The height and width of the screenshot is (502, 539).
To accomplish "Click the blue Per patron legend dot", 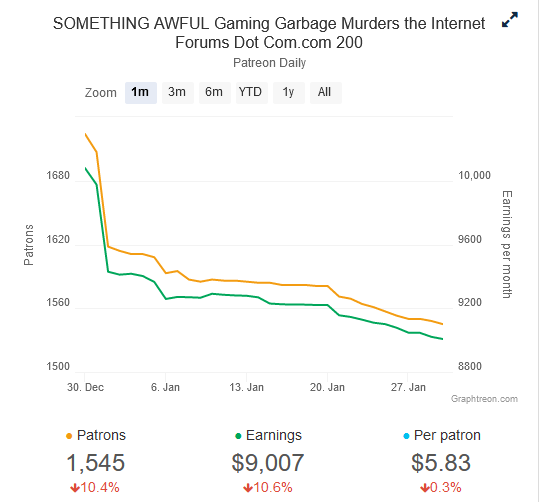I will pos(406,436).
